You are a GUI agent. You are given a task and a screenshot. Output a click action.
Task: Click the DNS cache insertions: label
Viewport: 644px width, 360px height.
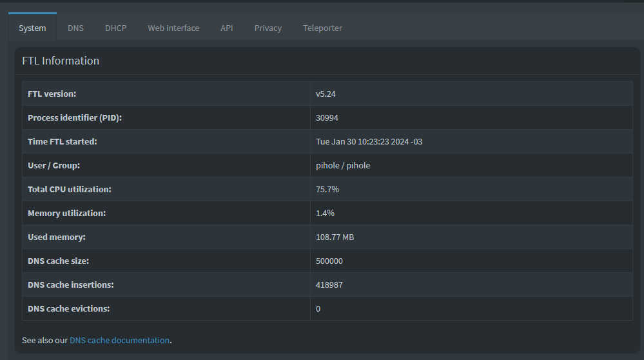point(71,285)
